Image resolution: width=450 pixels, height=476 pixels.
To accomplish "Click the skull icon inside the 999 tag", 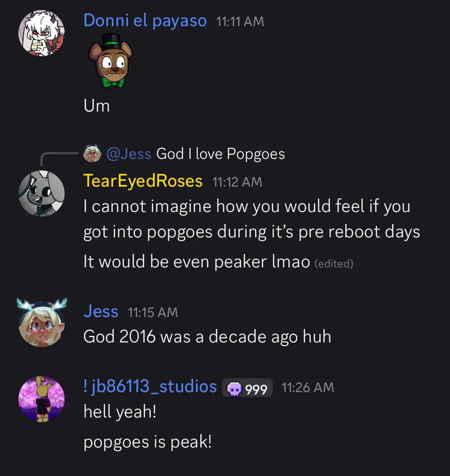I will pyautogui.click(x=234, y=388).
